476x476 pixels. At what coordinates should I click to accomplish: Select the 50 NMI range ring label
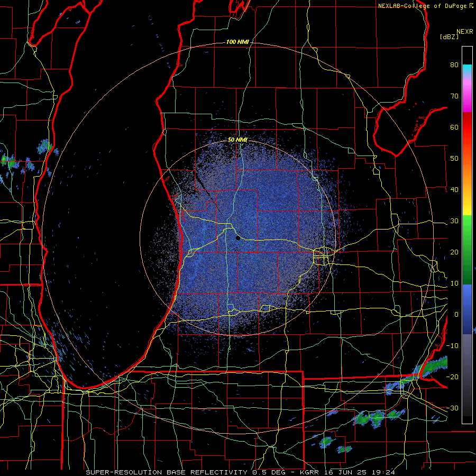point(237,140)
